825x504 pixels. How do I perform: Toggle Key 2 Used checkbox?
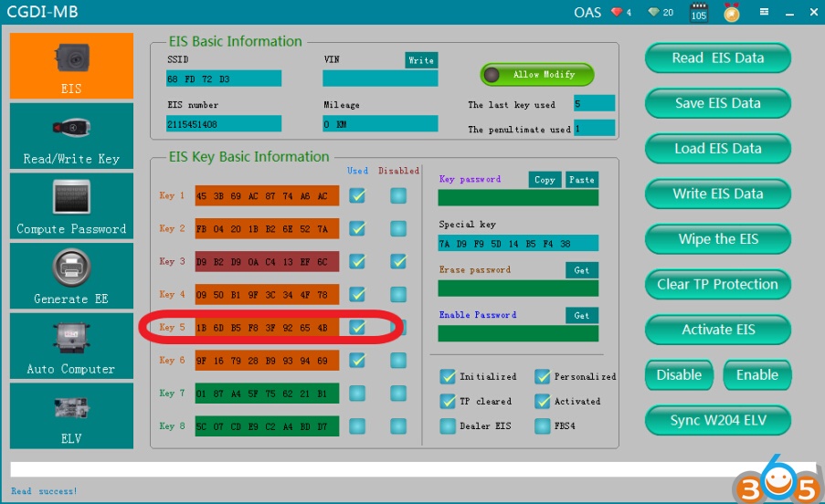pos(357,228)
